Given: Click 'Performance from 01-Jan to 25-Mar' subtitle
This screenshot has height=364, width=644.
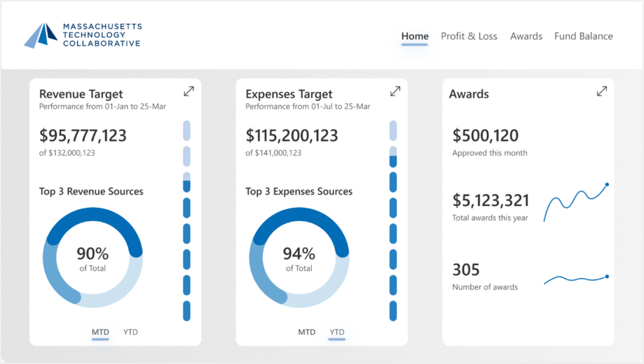Looking at the screenshot, I should pyautogui.click(x=103, y=106).
